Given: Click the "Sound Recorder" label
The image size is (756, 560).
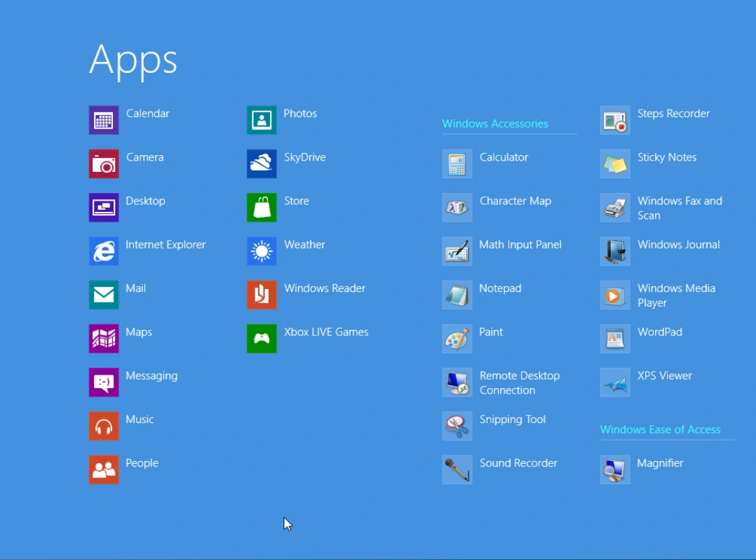Looking at the screenshot, I should [518, 463].
